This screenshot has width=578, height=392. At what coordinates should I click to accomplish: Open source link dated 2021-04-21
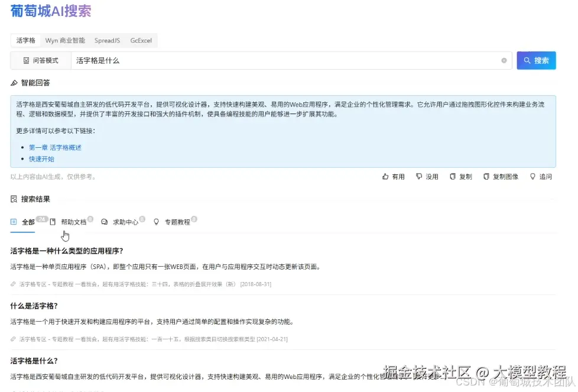(x=153, y=339)
